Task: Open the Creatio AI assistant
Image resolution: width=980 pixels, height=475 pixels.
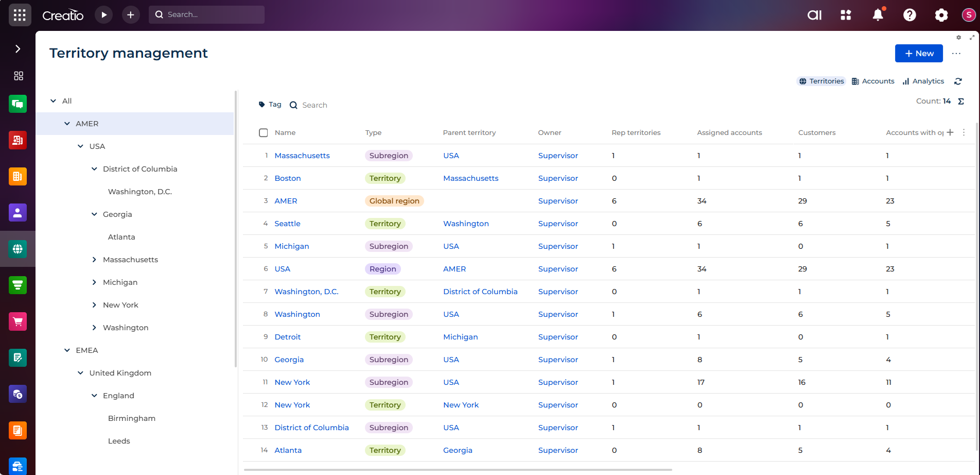Action: [814, 15]
